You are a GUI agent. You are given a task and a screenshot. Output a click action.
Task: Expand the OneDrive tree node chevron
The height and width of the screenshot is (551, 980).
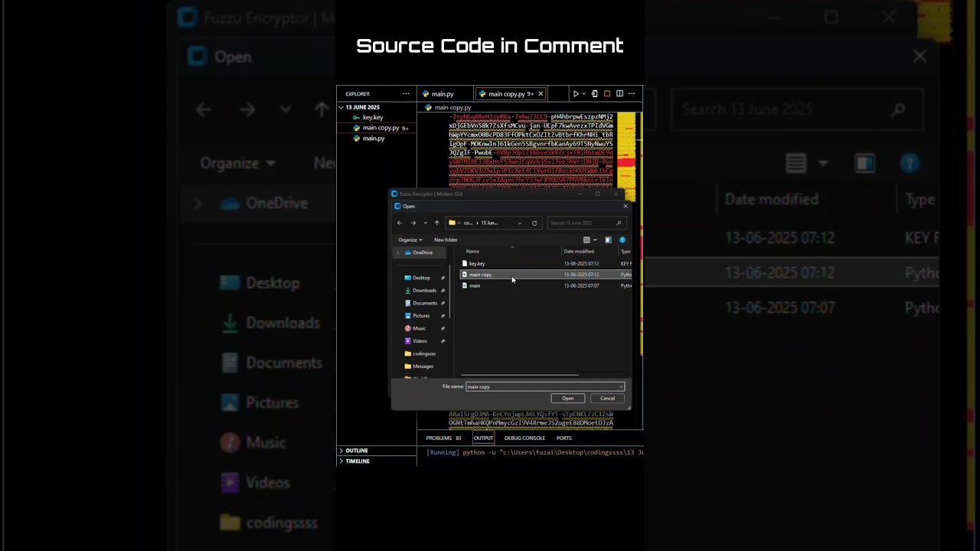click(x=397, y=253)
